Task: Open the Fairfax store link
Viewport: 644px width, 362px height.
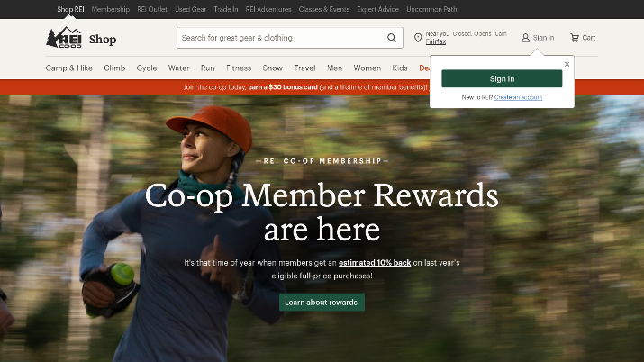Action: (x=436, y=41)
